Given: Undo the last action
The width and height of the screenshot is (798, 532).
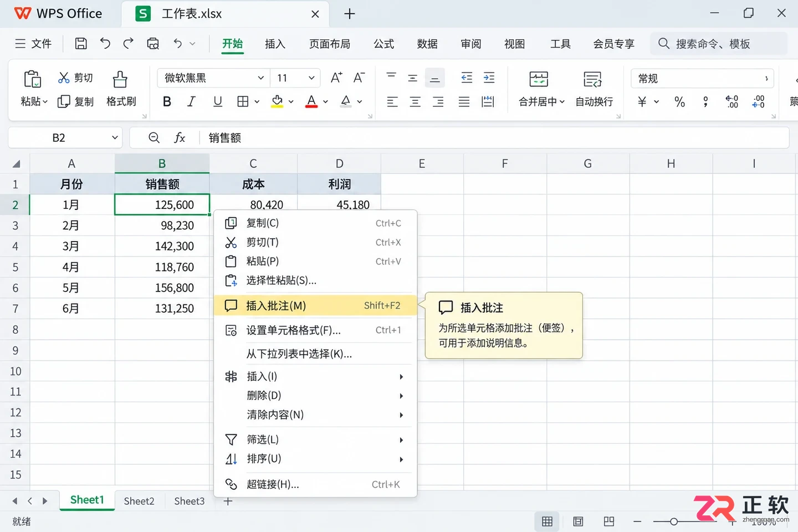Looking at the screenshot, I should pos(105,44).
